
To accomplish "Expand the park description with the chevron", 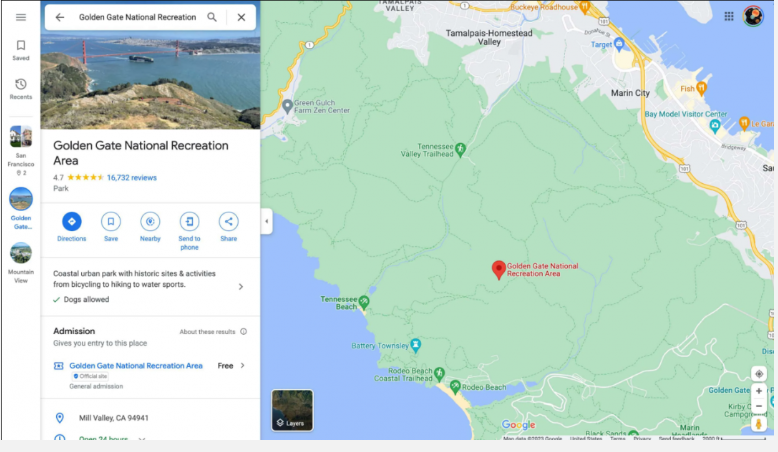I will click(241, 287).
